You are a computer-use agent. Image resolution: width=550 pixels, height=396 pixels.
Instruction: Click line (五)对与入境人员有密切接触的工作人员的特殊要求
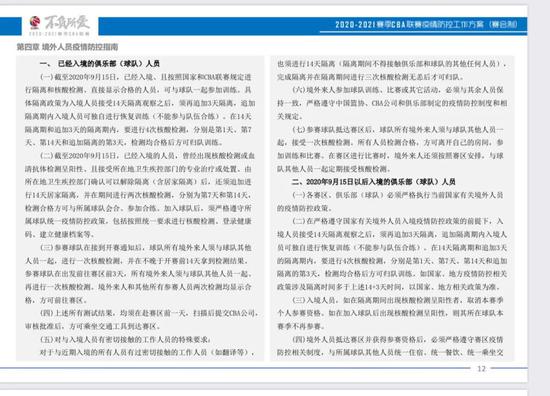click(126, 340)
